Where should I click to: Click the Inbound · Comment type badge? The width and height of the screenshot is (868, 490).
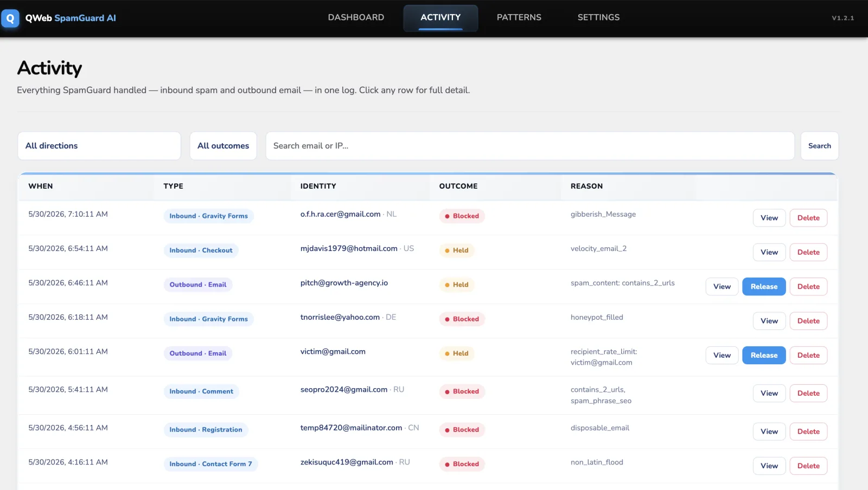pyautogui.click(x=201, y=391)
